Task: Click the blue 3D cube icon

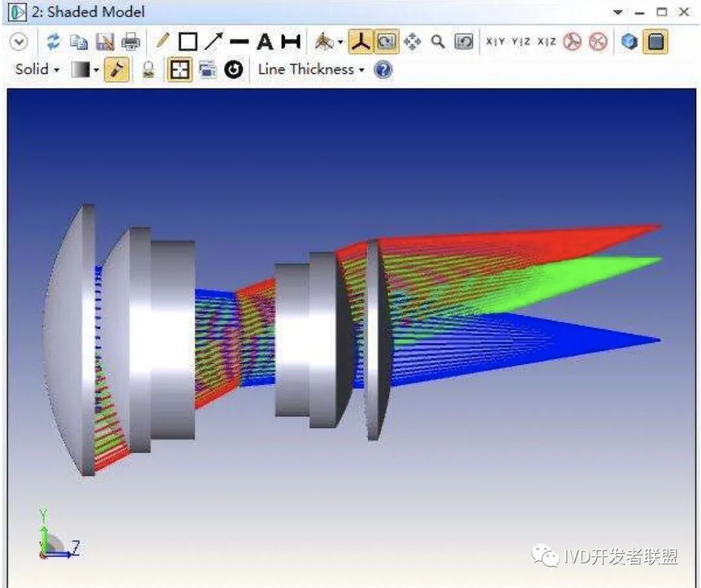Action: (x=629, y=42)
